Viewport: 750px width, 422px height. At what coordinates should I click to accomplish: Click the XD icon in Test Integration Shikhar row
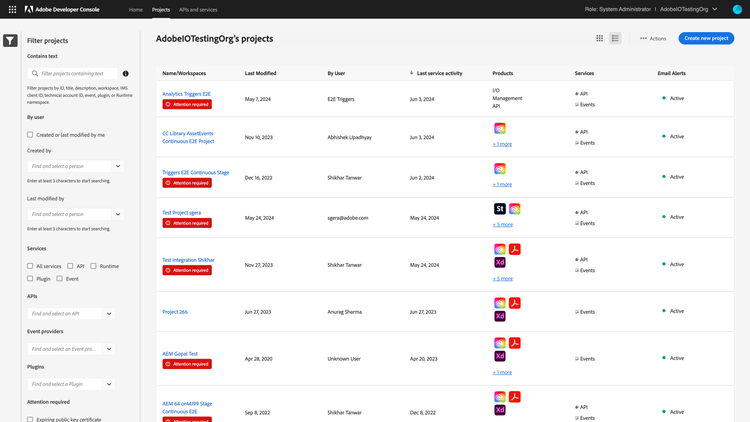(500, 262)
